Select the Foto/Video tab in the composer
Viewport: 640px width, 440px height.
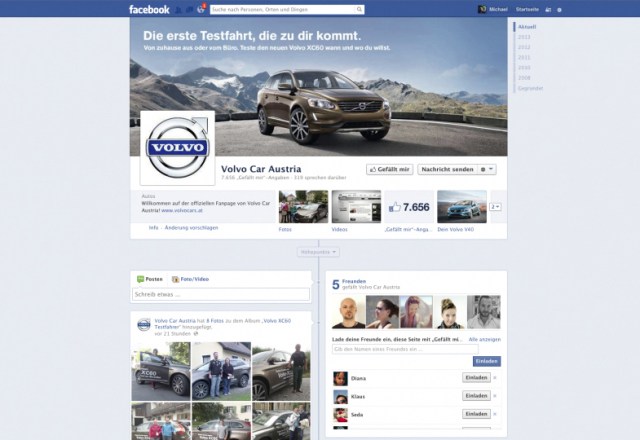click(x=190, y=279)
